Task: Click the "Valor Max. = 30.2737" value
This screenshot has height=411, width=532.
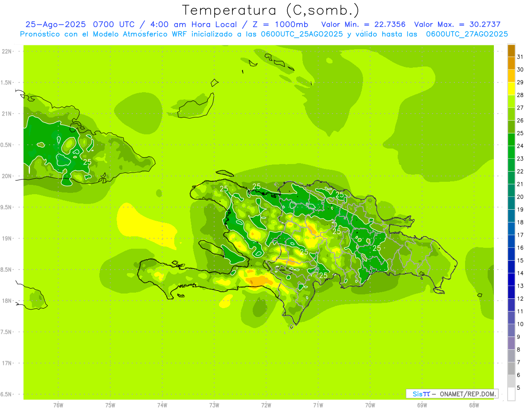Action: (x=457, y=24)
